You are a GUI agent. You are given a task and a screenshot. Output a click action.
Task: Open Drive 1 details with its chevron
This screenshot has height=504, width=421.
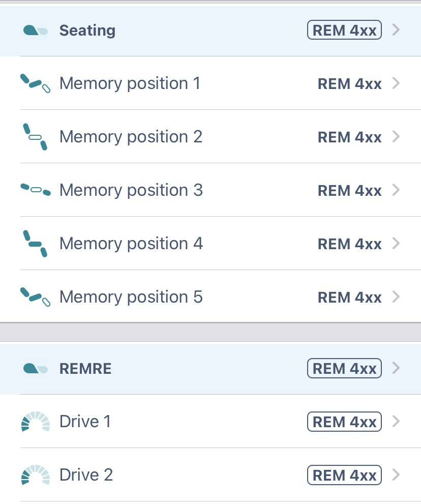(x=396, y=422)
